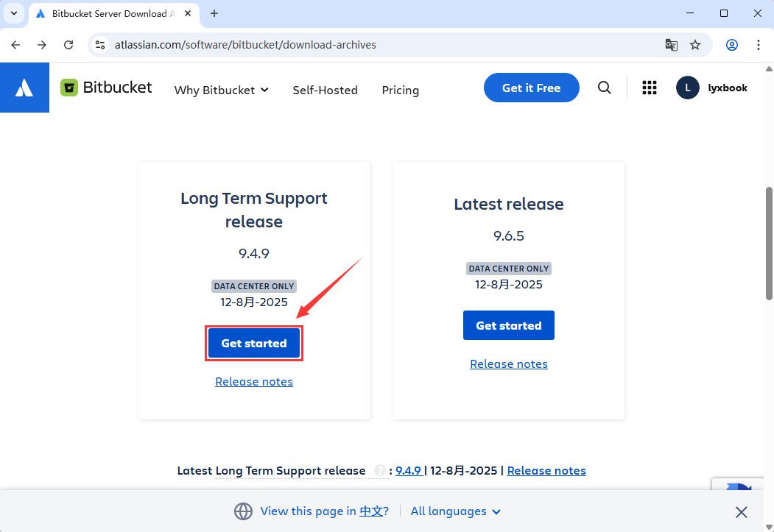Open Chrome three-dot menu
The width and height of the screenshot is (774, 532).
click(x=759, y=45)
